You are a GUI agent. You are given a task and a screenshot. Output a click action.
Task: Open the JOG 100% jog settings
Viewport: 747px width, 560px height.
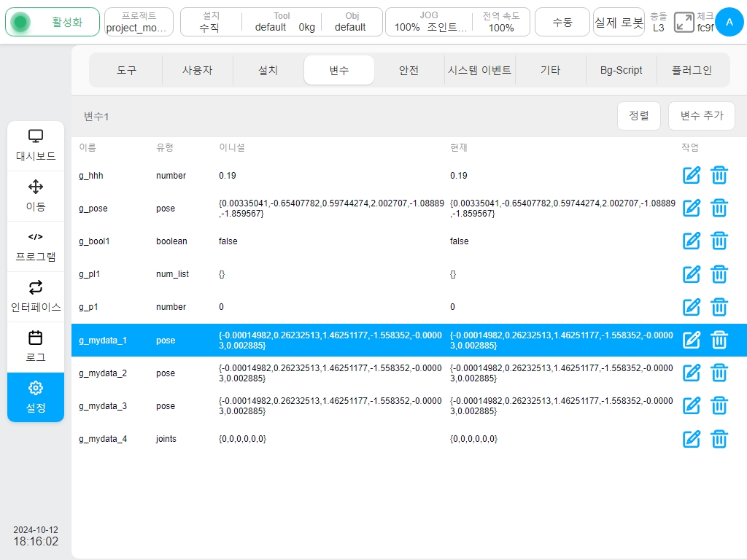point(429,22)
